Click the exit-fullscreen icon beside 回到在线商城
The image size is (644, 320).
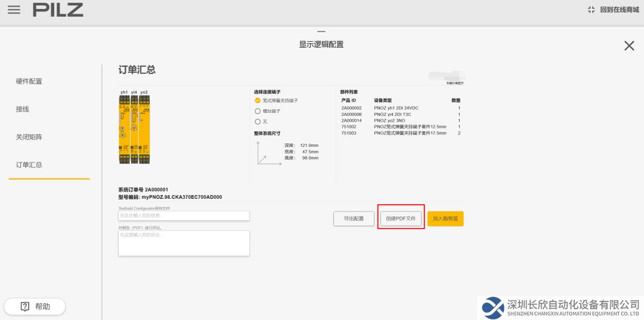click(x=591, y=10)
